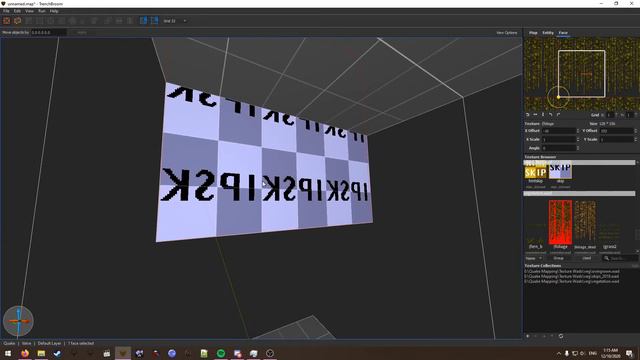Toggle texture lock in main toolbar

click(x=143, y=21)
